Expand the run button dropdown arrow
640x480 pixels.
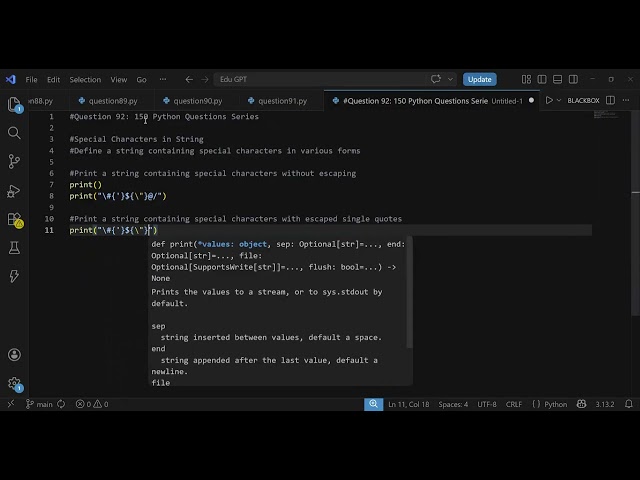click(559, 100)
